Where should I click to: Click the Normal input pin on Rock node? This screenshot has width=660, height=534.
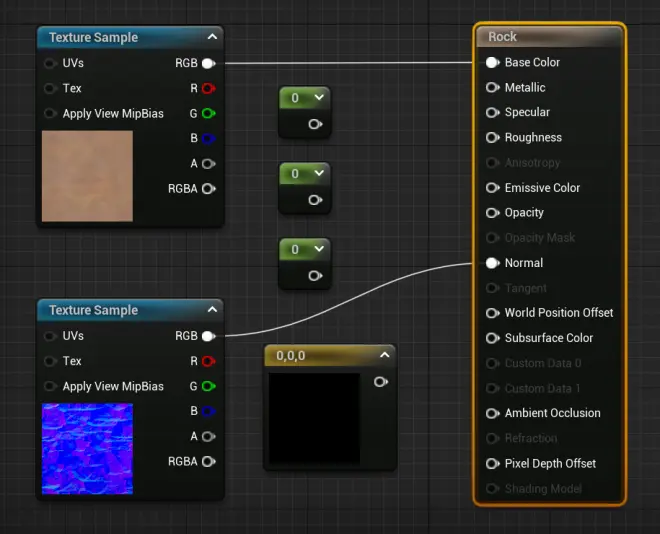(x=492, y=263)
